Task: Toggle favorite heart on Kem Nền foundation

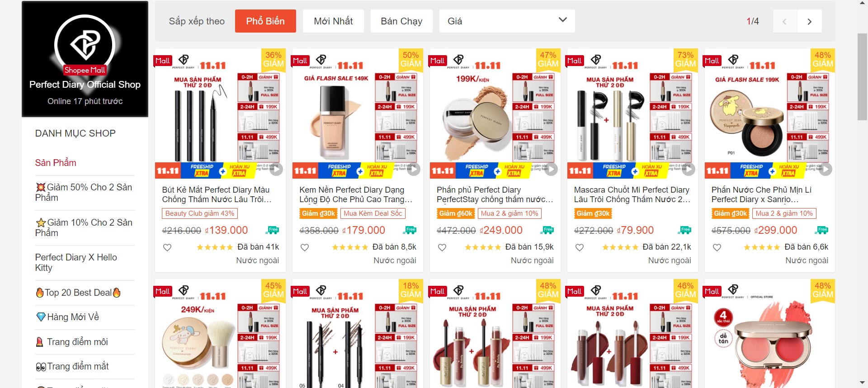Action: point(305,247)
